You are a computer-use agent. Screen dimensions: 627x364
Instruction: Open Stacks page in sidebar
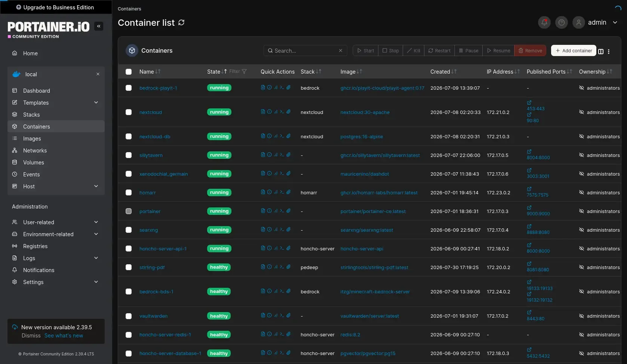(x=56, y=114)
